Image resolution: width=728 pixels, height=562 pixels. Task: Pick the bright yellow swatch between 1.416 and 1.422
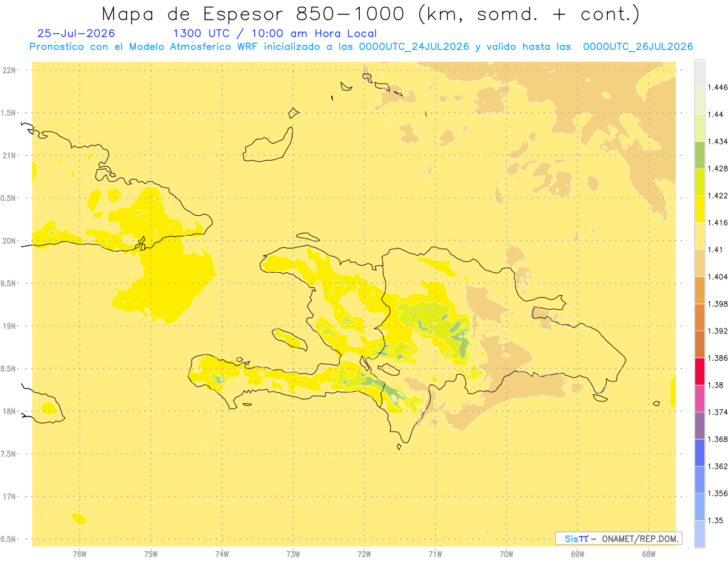click(699, 209)
